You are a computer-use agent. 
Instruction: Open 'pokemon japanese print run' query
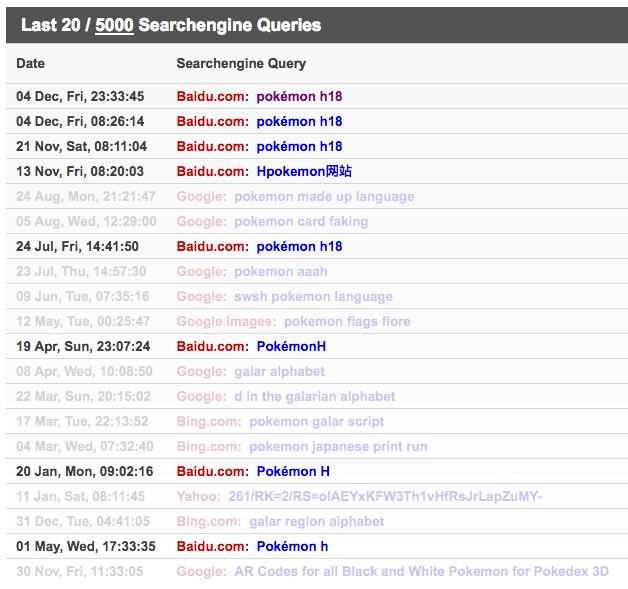click(338, 446)
